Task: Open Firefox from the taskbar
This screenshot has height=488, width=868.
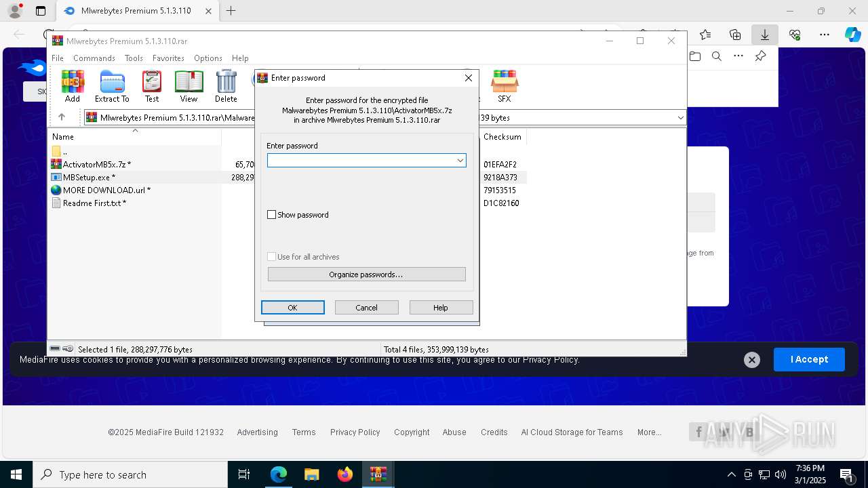Action: click(x=344, y=474)
